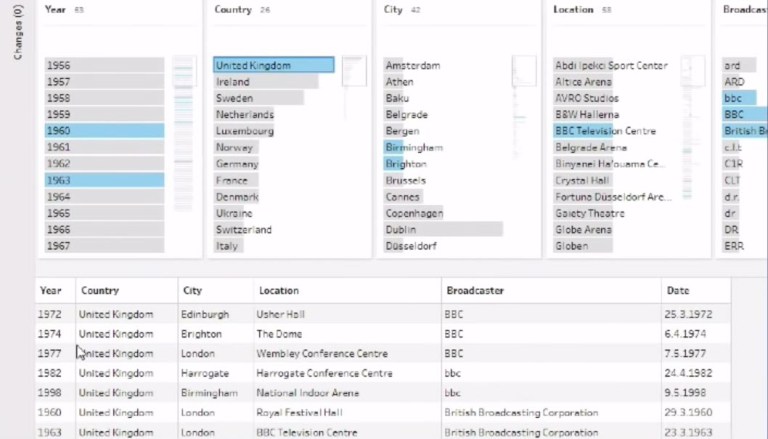Select Ukraine in the Country card

tap(234, 213)
